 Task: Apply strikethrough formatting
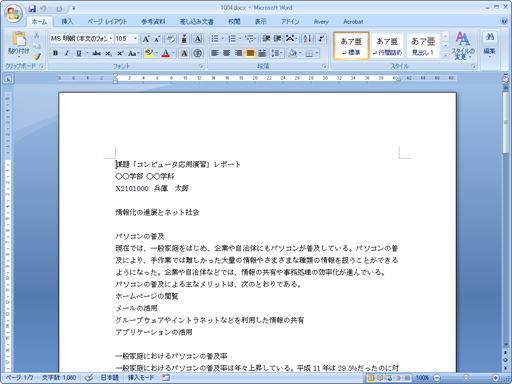(96, 53)
